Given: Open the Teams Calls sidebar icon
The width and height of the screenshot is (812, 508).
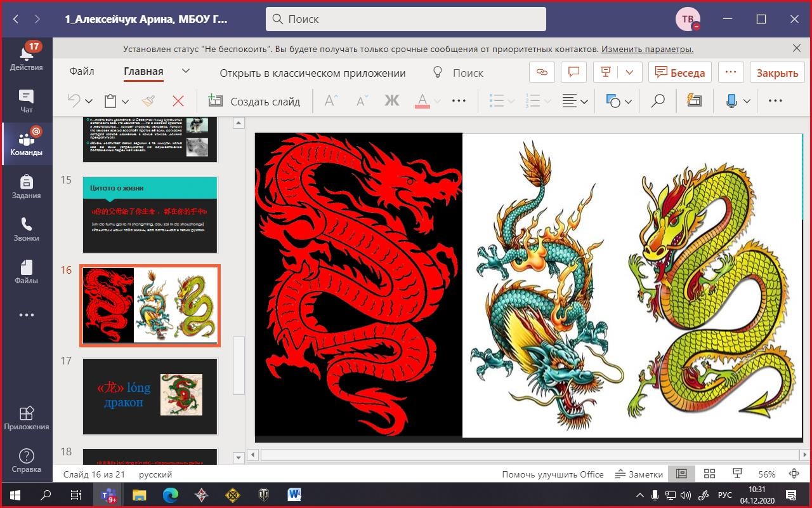Looking at the screenshot, I should (26, 229).
